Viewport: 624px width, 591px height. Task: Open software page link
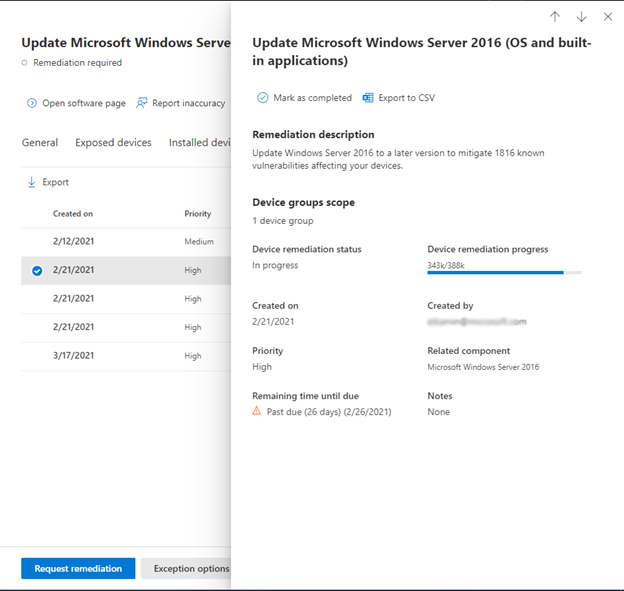[x=84, y=103]
